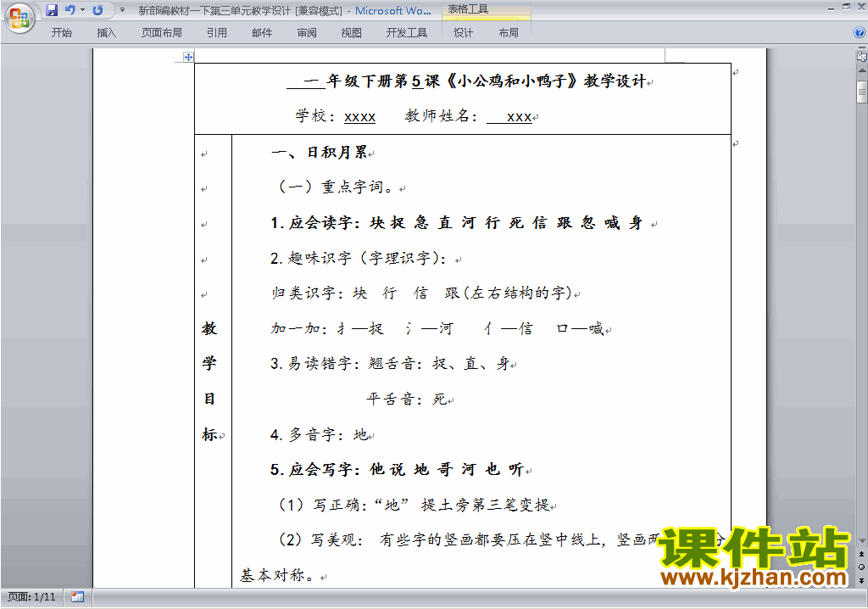The height and width of the screenshot is (609, 868).
Task: Click the vertical scrollbar thumb
Action: pyautogui.click(x=861, y=92)
